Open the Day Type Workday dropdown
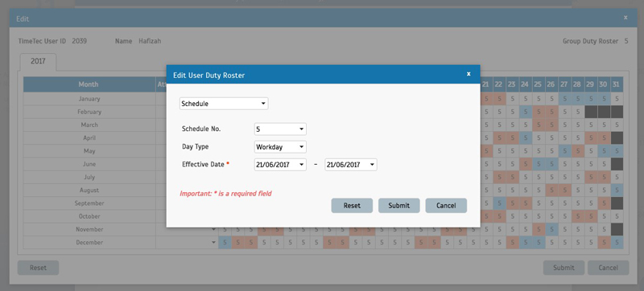This screenshot has width=644, height=291. 280,147
